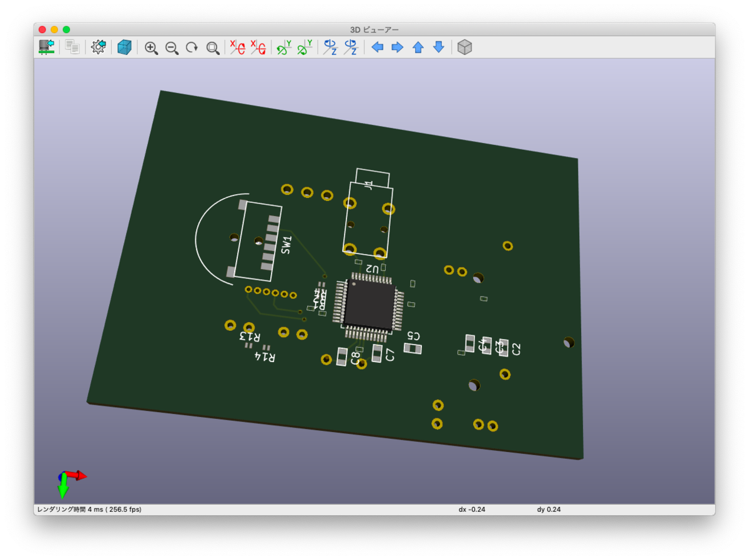
Task: Click the dx -0.24 status value
Action: pos(472,509)
